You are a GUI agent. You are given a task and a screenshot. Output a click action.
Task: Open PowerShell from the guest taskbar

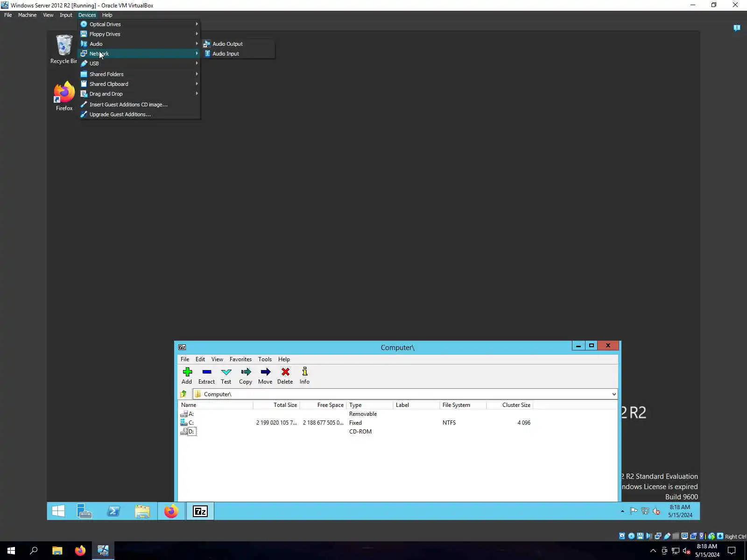coord(113,511)
